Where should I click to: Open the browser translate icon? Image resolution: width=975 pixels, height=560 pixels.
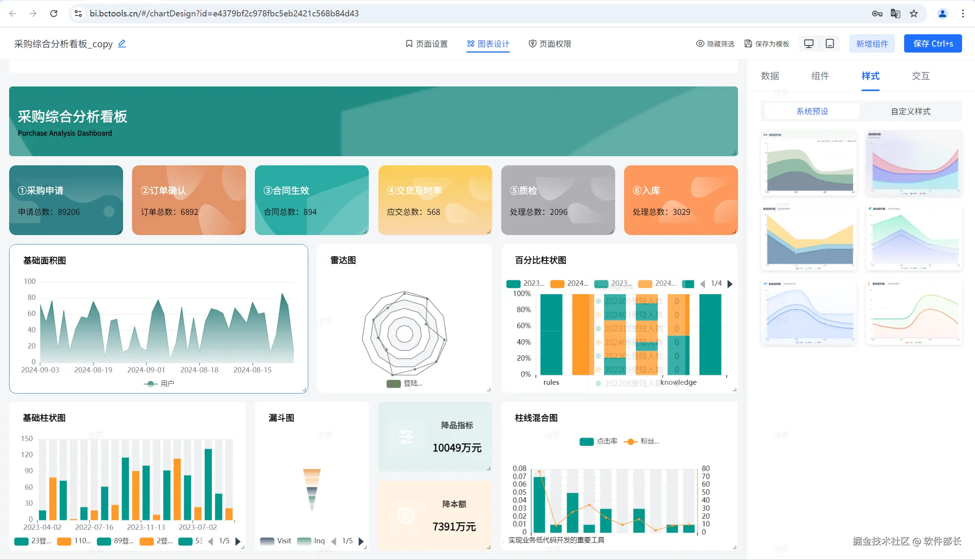[895, 13]
